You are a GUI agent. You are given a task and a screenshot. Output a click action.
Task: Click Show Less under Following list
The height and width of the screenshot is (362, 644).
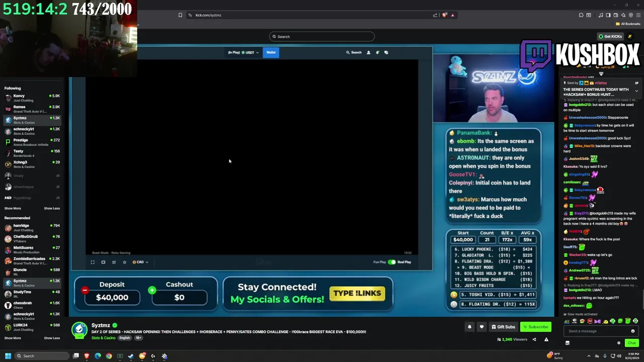pos(52,208)
